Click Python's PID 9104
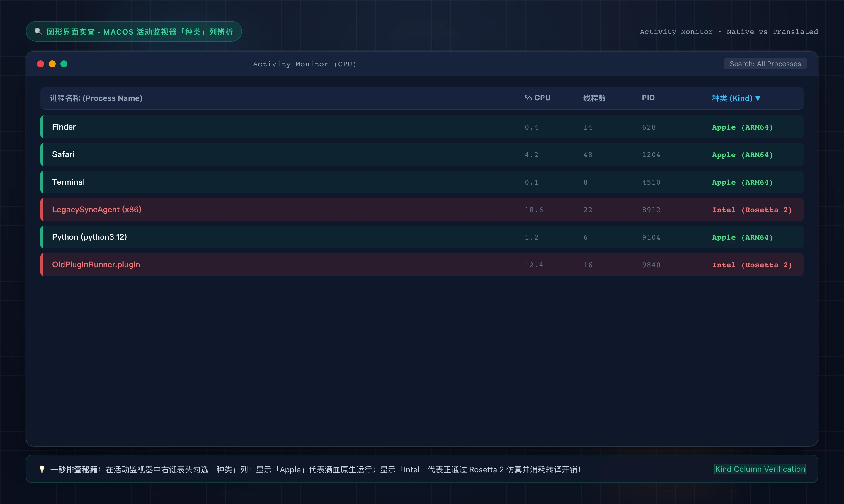Screen dimensions: 844x504 coord(651,237)
